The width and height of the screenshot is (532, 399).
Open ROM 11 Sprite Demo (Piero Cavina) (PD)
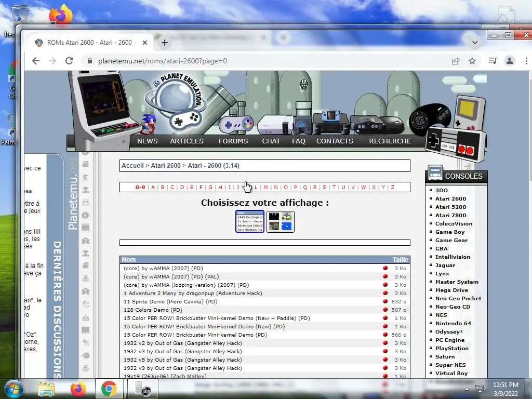pyautogui.click(x=170, y=302)
